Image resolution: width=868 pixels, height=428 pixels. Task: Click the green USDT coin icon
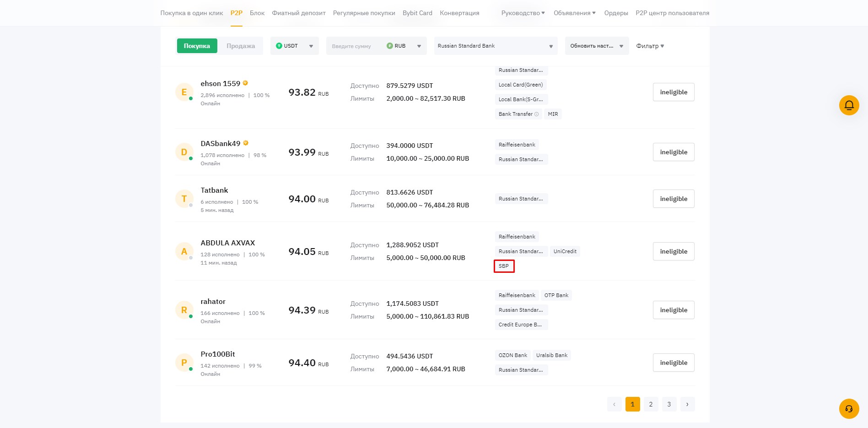(279, 46)
